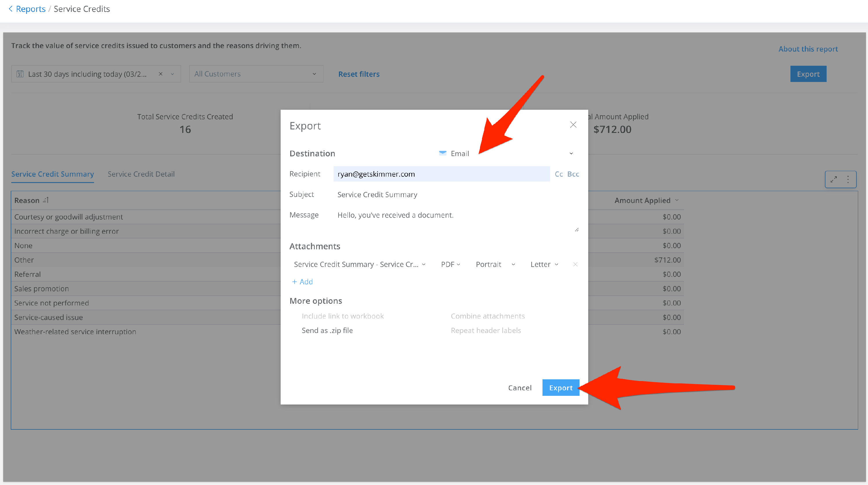
Task: Open the All Customers dropdown
Action: coord(256,74)
